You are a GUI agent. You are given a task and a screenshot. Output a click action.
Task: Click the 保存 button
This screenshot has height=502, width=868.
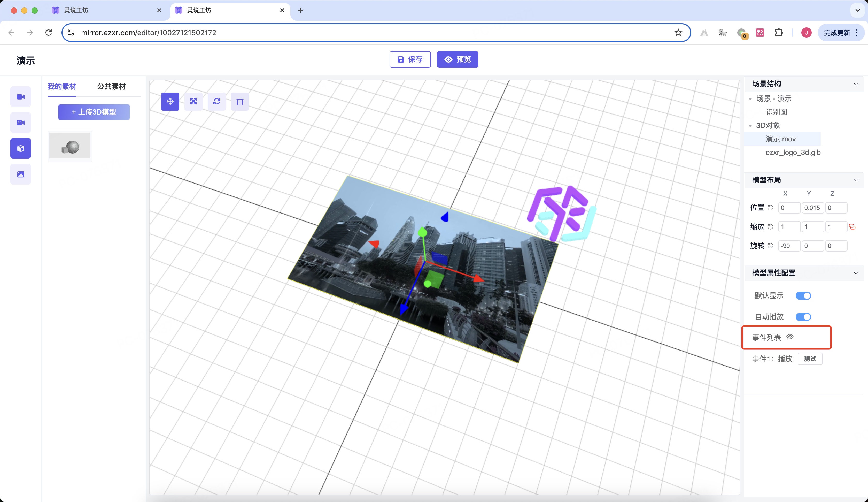410,59
